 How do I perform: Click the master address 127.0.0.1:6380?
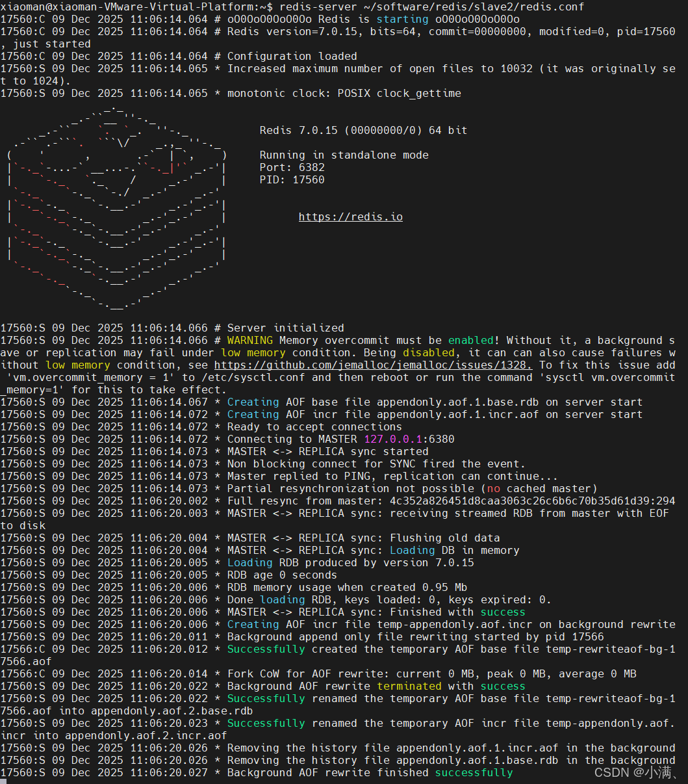tap(409, 439)
